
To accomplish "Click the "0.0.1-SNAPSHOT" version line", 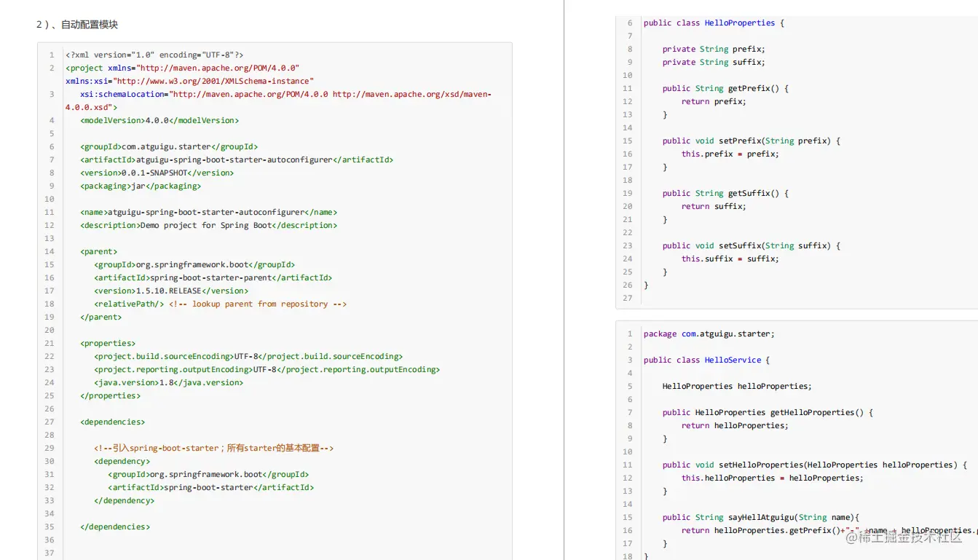I will click(x=157, y=173).
